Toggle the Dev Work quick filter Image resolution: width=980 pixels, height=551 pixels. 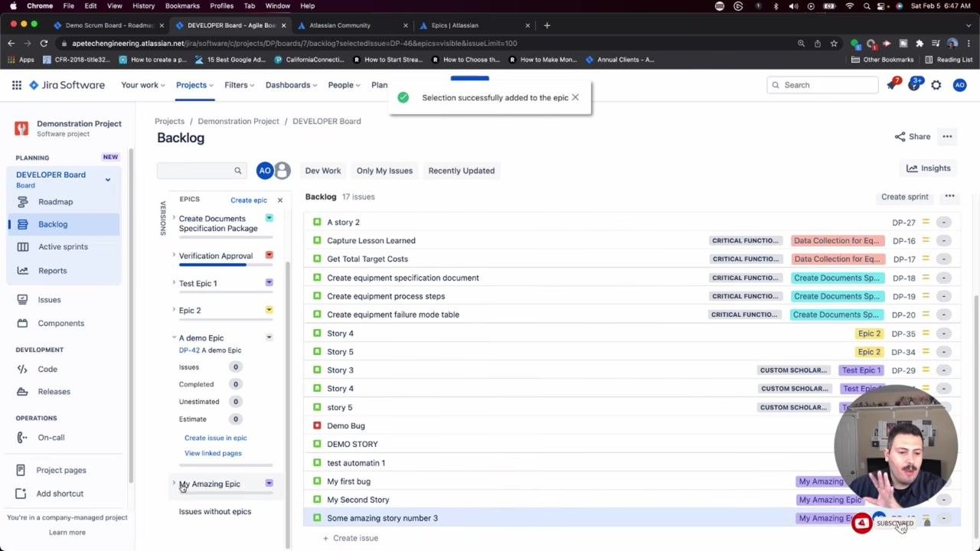[x=323, y=171]
